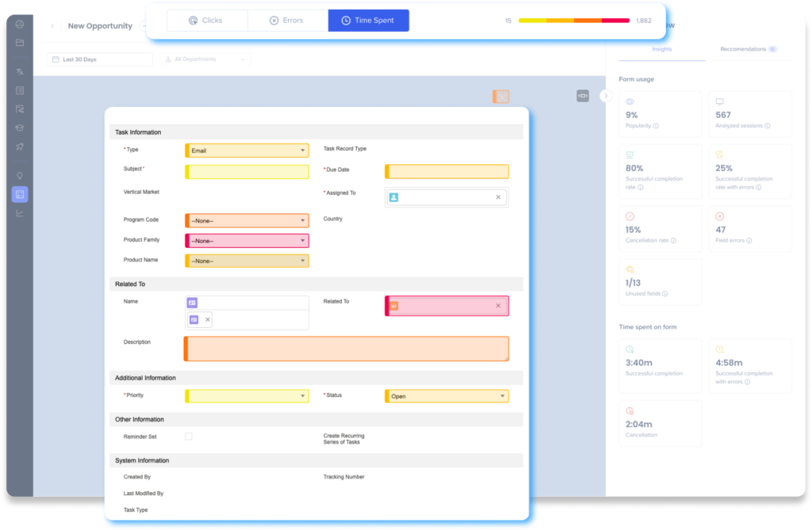The image size is (812, 530).
Task: Click the graduation cap icon in sidebar
Action: (x=20, y=128)
